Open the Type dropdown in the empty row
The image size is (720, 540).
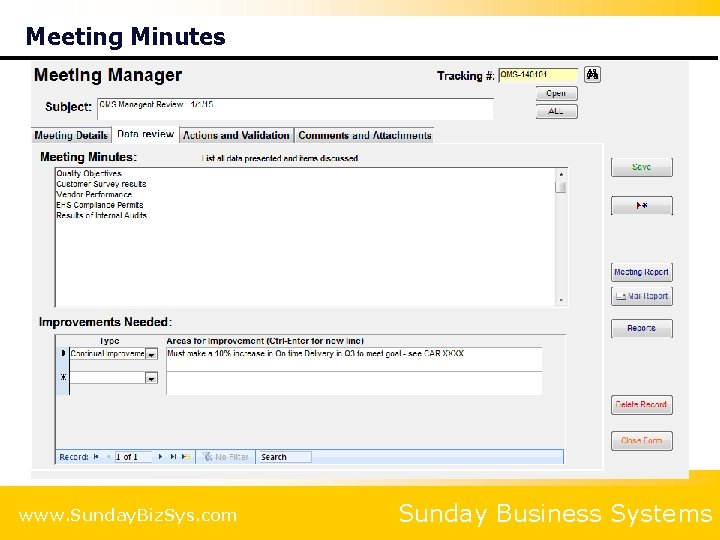pyautogui.click(x=151, y=378)
